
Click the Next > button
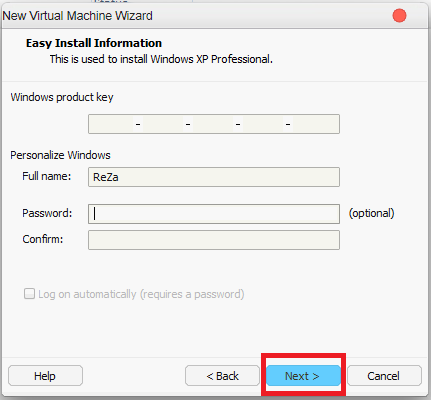(303, 376)
